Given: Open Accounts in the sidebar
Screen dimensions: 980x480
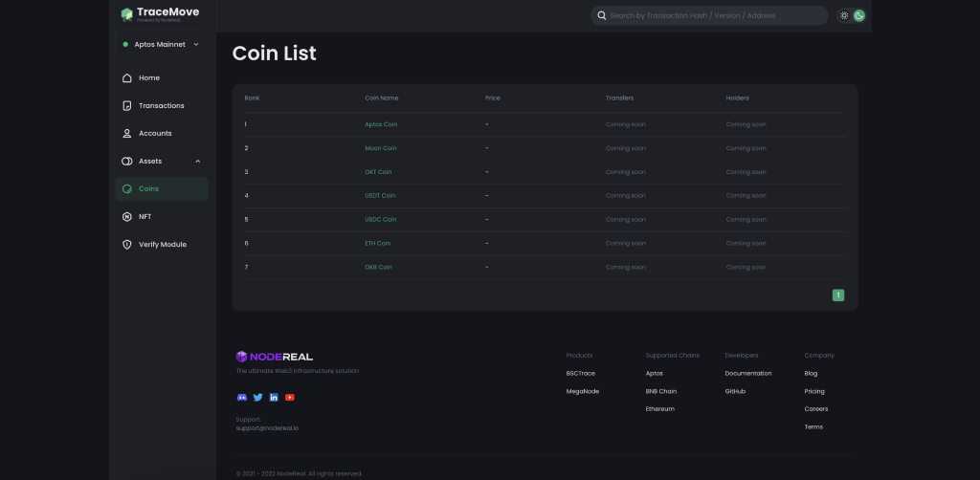Looking at the screenshot, I should (x=155, y=134).
